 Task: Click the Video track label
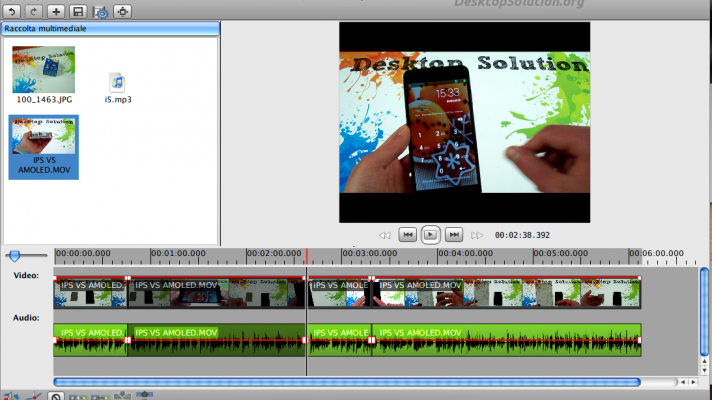(x=26, y=276)
